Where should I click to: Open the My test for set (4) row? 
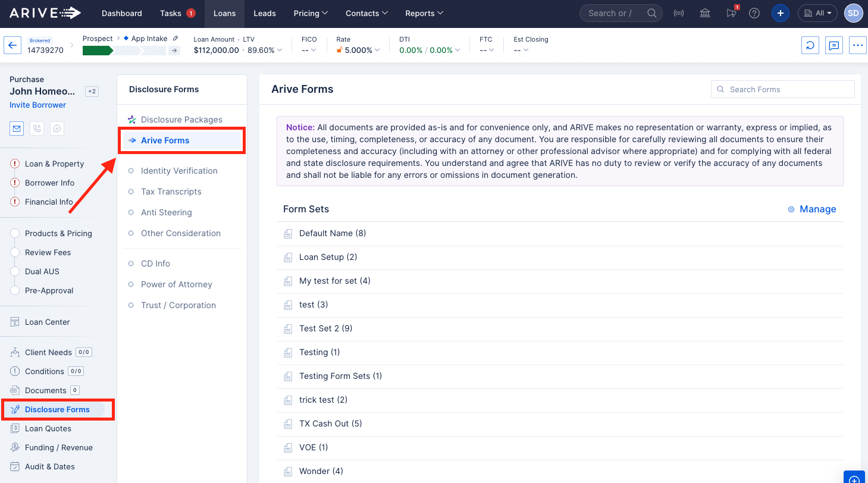(560, 281)
